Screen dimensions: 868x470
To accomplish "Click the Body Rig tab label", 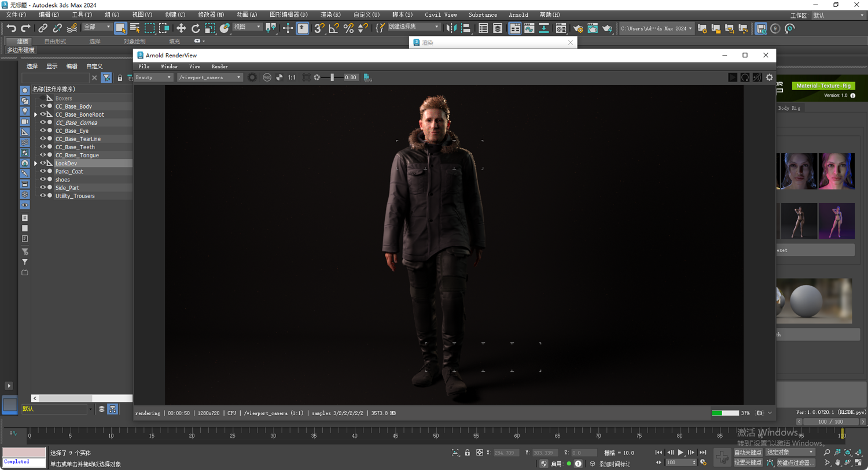I will (x=789, y=108).
